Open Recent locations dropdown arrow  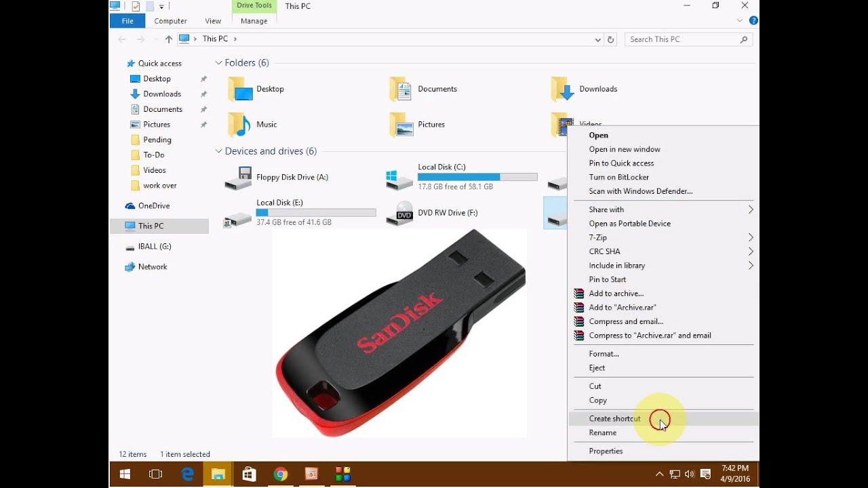tap(155, 39)
